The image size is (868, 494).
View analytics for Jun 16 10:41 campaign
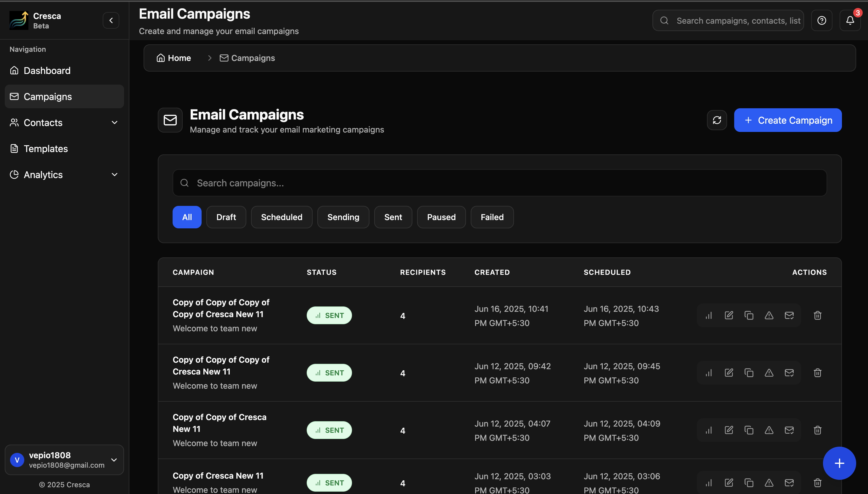point(708,316)
